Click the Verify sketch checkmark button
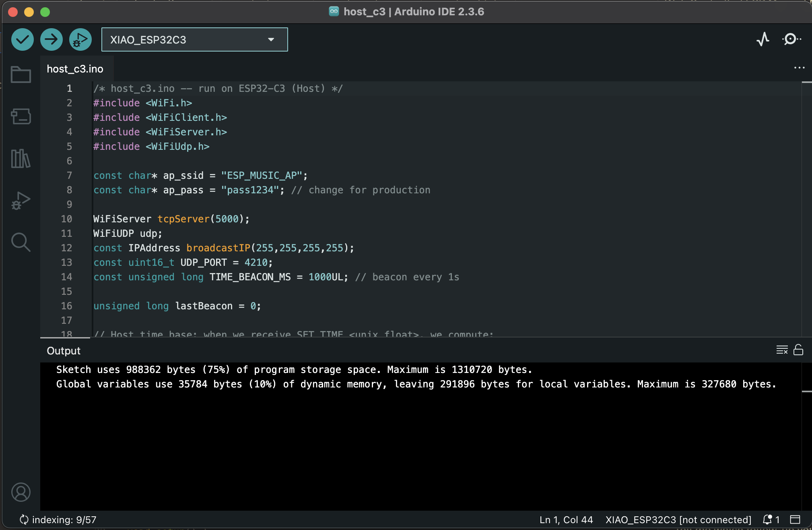The image size is (812, 530). tap(23, 39)
